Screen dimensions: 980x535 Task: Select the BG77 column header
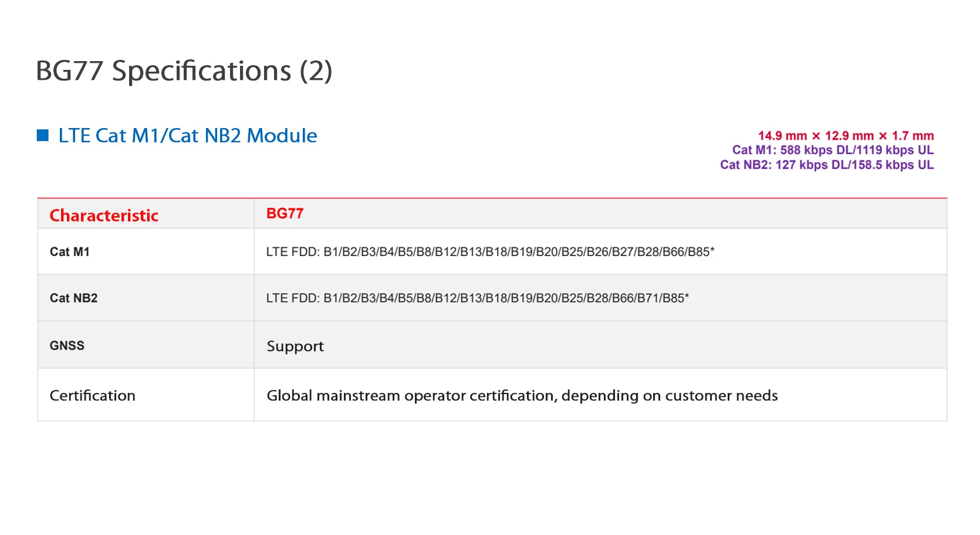pyautogui.click(x=285, y=214)
